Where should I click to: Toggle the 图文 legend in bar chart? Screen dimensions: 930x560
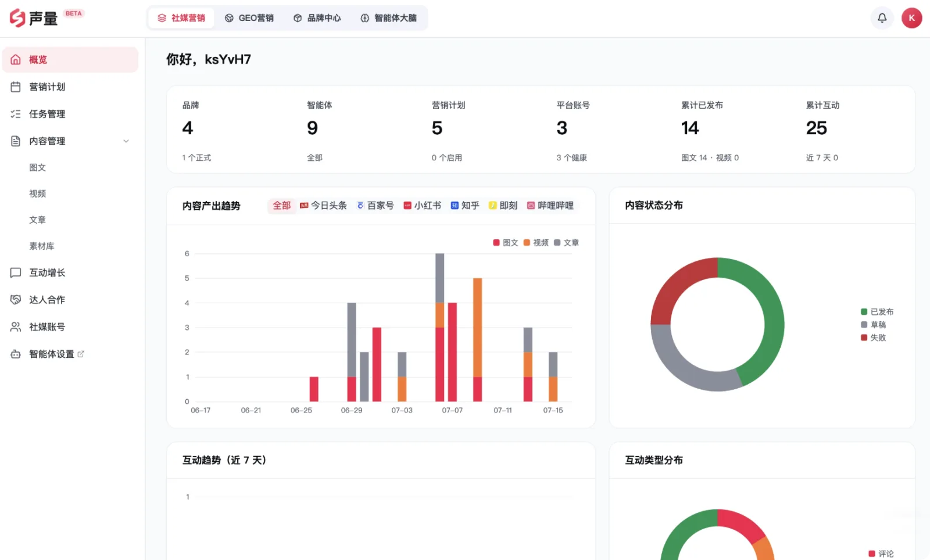[x=506, y=243]
